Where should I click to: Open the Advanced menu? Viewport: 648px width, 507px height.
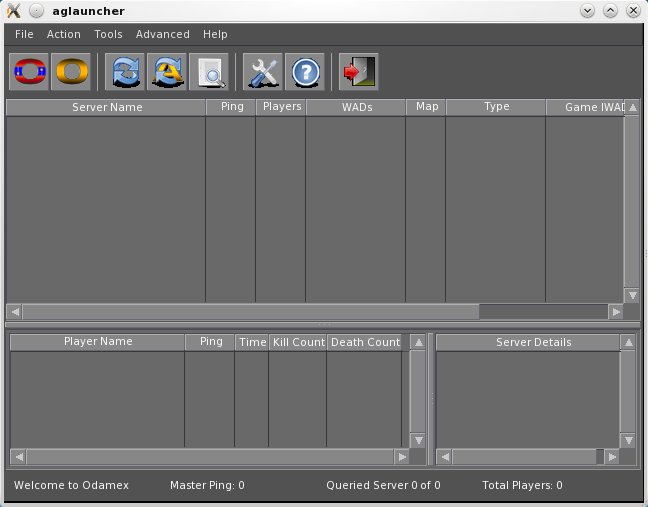(162, 34)
